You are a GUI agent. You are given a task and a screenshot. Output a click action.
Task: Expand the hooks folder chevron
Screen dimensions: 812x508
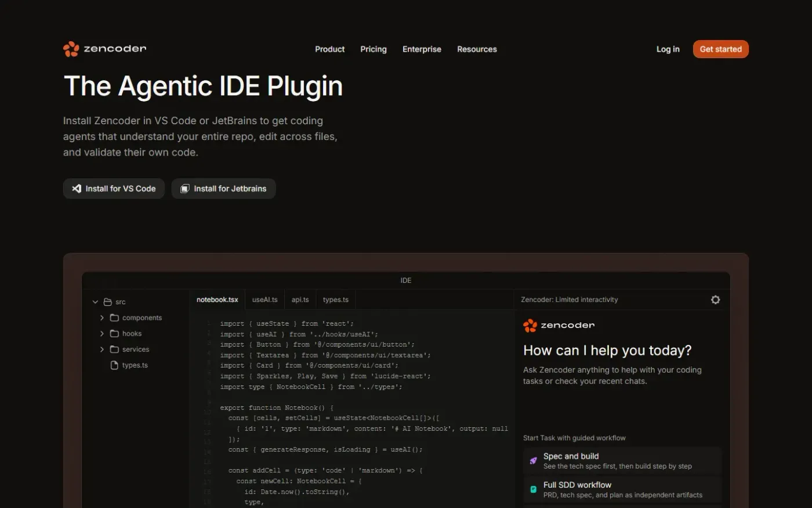click(102, 333)
